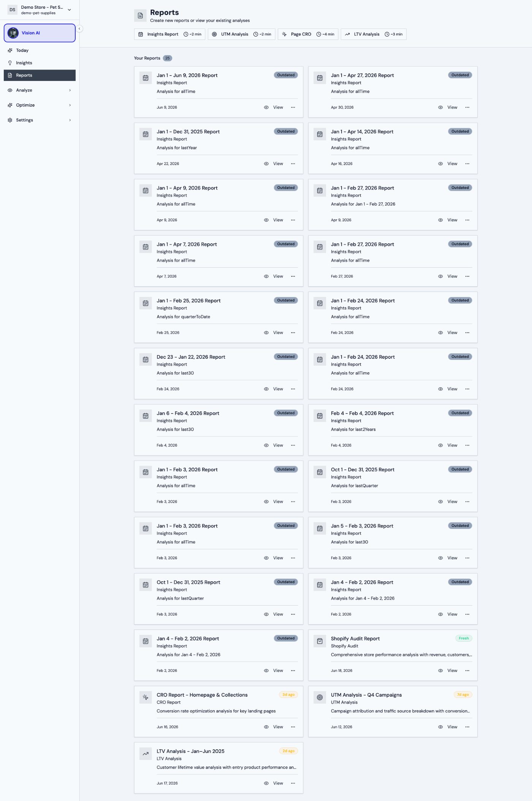Open more options on UTM Analysis – Q4 Campaigns
Viewport: 532px width, 801px height.
click(x=467, y=727)
